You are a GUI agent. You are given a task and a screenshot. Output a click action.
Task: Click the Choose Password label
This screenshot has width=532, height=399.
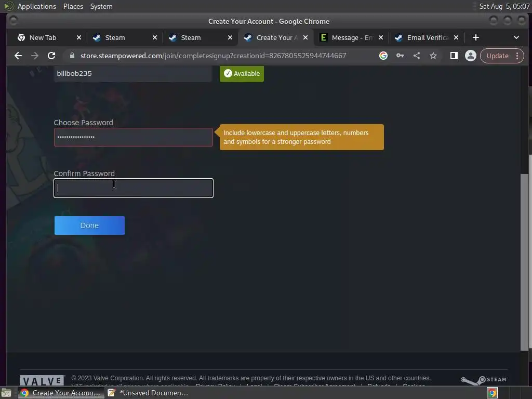(x=84, y=123)
